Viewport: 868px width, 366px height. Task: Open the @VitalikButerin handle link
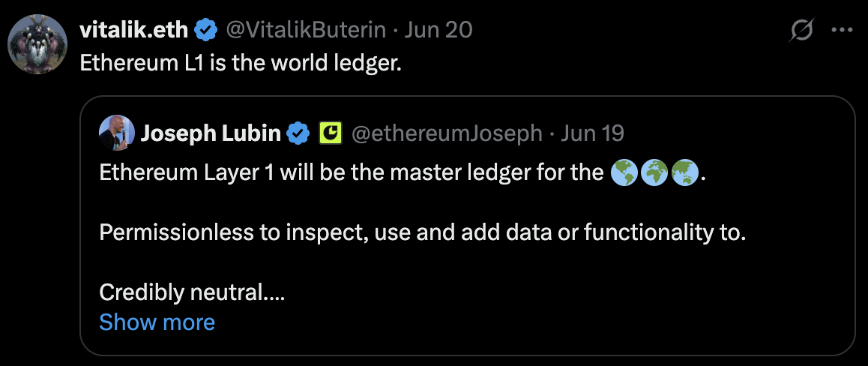[306, 30]
